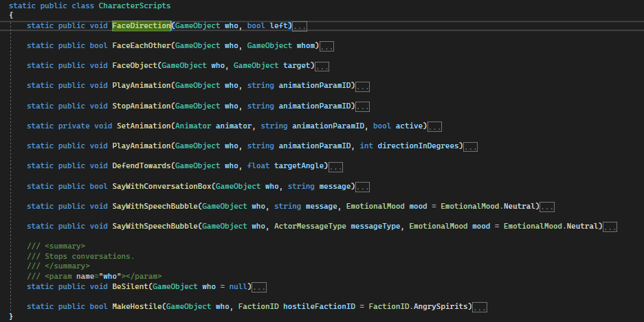644x322 pixels.
Task: Expand the collapsed FaceDirection method body
Action: (x=300, y=26)
